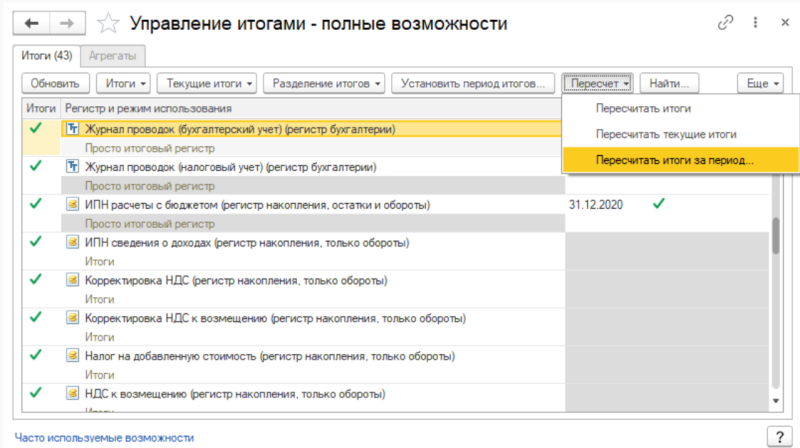Click the forward navigation arrow
Screen dimensions: 800x448
[66, 22]
